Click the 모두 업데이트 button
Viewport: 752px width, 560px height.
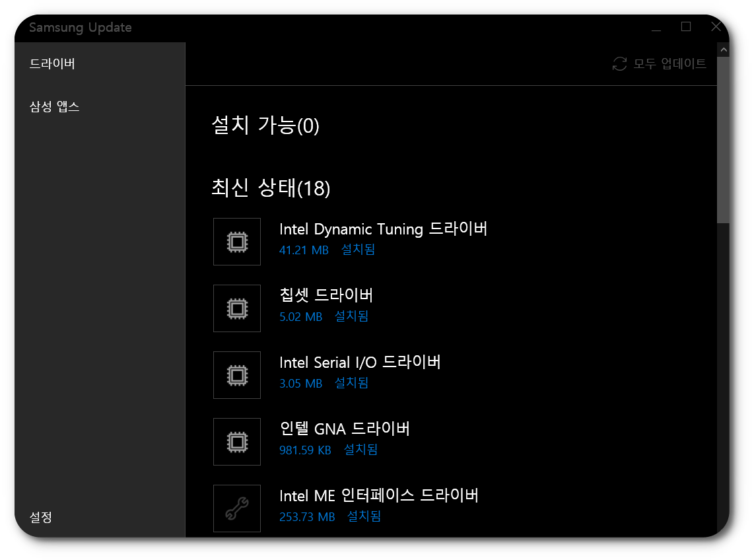[670, 63]
